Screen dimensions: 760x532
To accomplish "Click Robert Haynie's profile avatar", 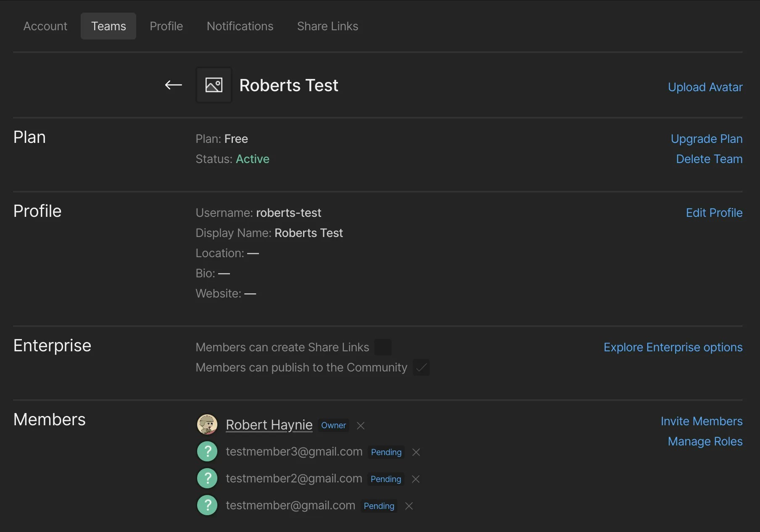I will pyautogui.click(x=207, y=424).
